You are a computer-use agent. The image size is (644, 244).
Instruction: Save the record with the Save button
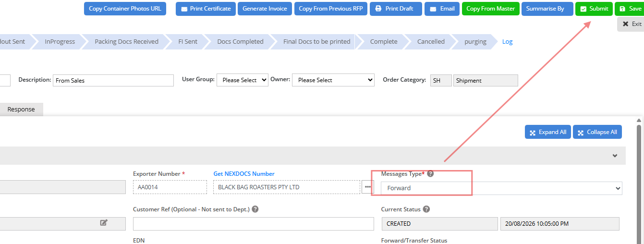coord(630,9)
